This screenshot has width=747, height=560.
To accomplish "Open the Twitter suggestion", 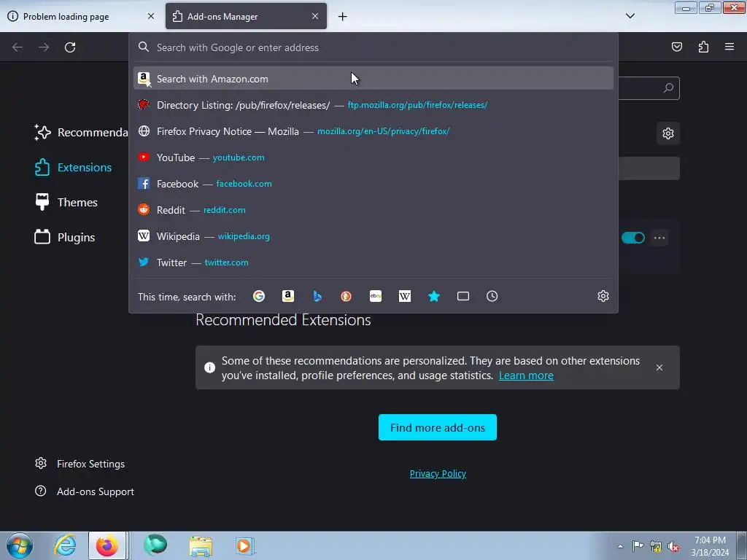I will tap(373, 262).
